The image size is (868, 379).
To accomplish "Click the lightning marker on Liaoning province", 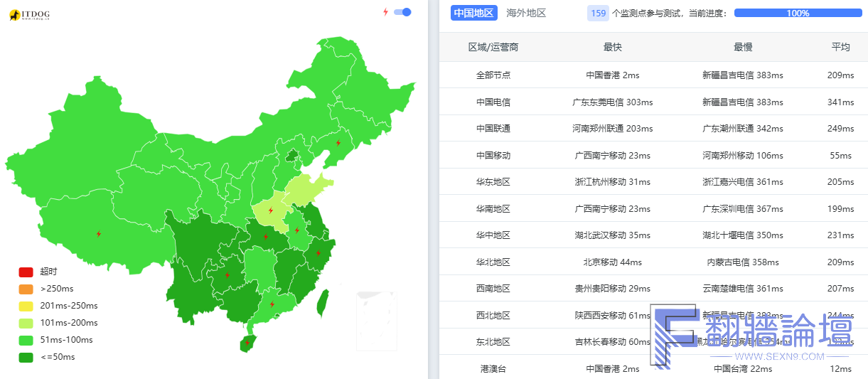I will (x=338, y=143).
